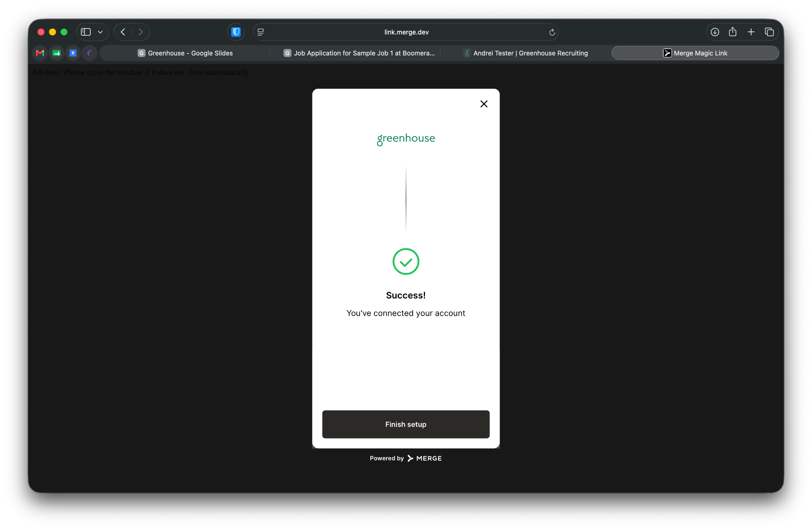
Task: Click the link.merge.dev address bar
Action: tap(406, 32)
